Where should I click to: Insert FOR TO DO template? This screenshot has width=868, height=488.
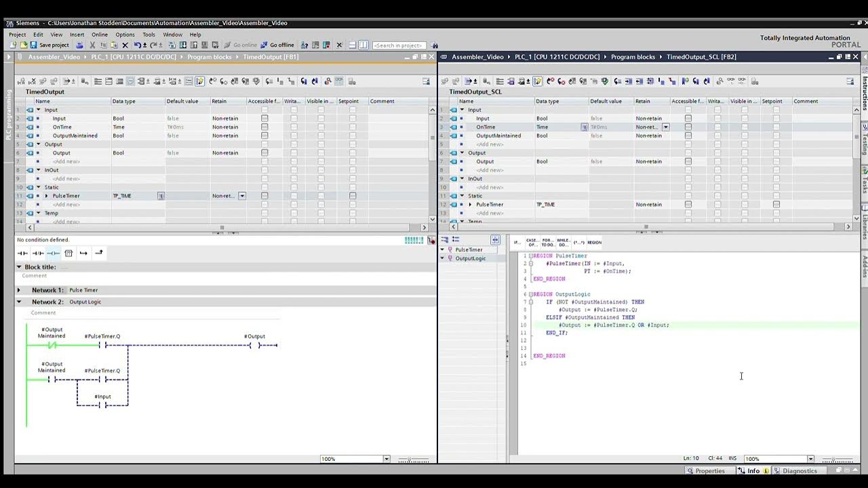tap(548, 242)
